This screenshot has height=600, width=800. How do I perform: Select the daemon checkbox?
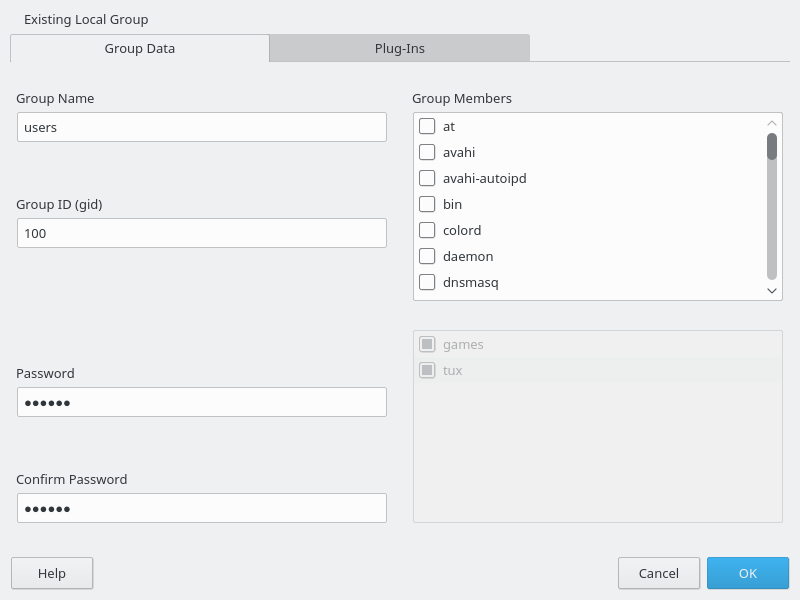point(427,256)
